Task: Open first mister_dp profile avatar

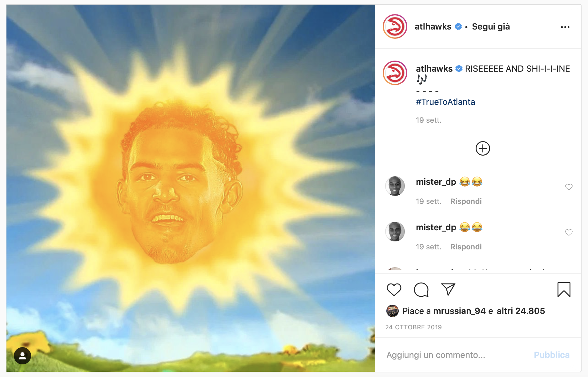Action: 395,186
